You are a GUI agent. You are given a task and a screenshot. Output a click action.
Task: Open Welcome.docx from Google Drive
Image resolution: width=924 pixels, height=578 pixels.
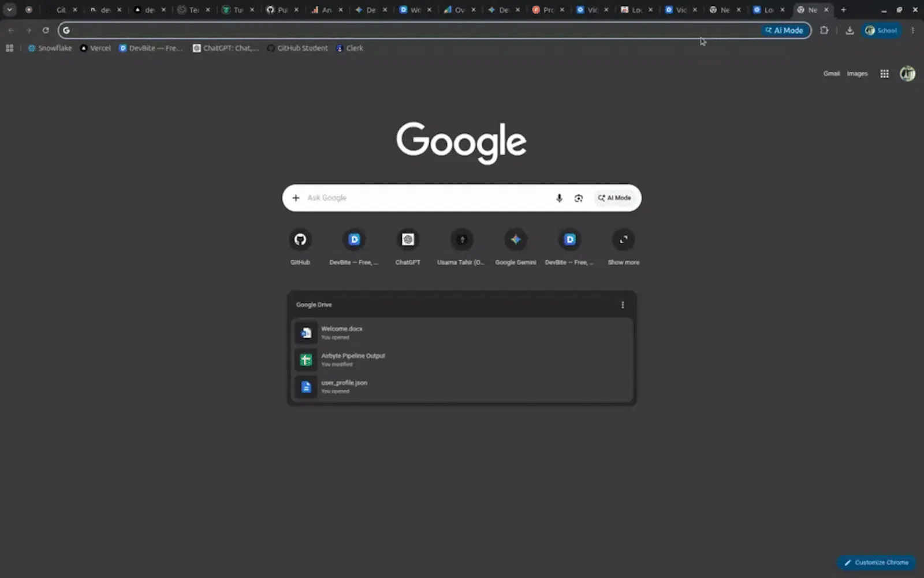462,332
